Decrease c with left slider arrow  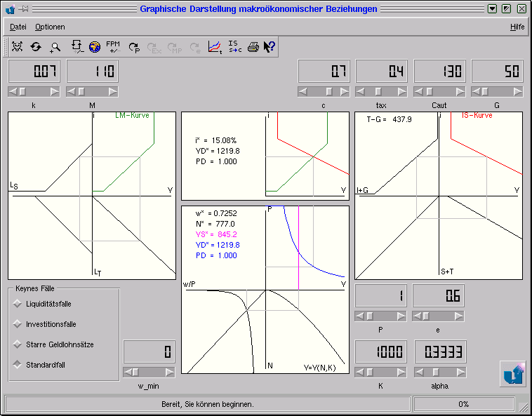pyautogui.click(x=302, y=91)
